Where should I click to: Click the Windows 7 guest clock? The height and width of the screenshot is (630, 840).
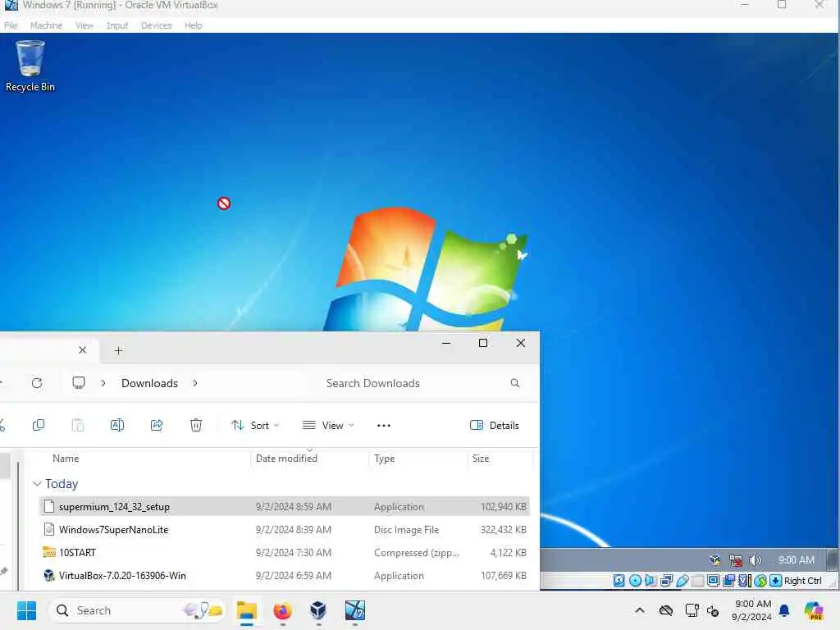click(796, 559)
